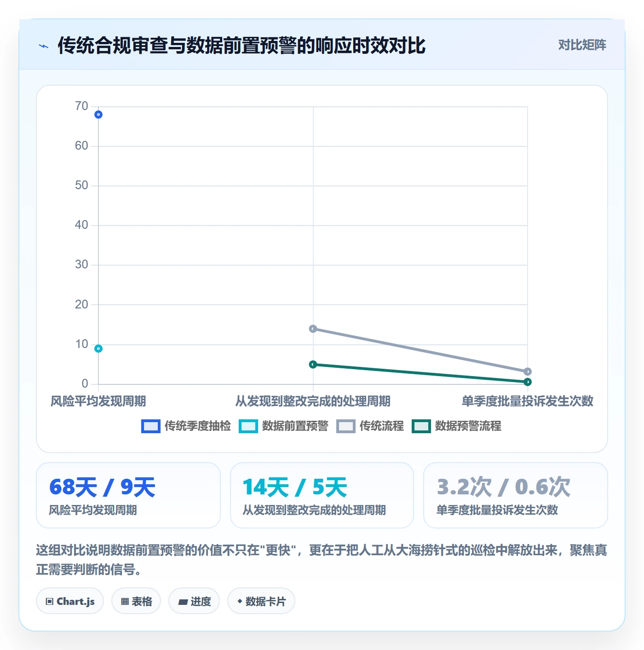The width and height of the screenshot is (644, 650).
Task: Select the green point at 0.6 complaints
Action: click(528, 382)
